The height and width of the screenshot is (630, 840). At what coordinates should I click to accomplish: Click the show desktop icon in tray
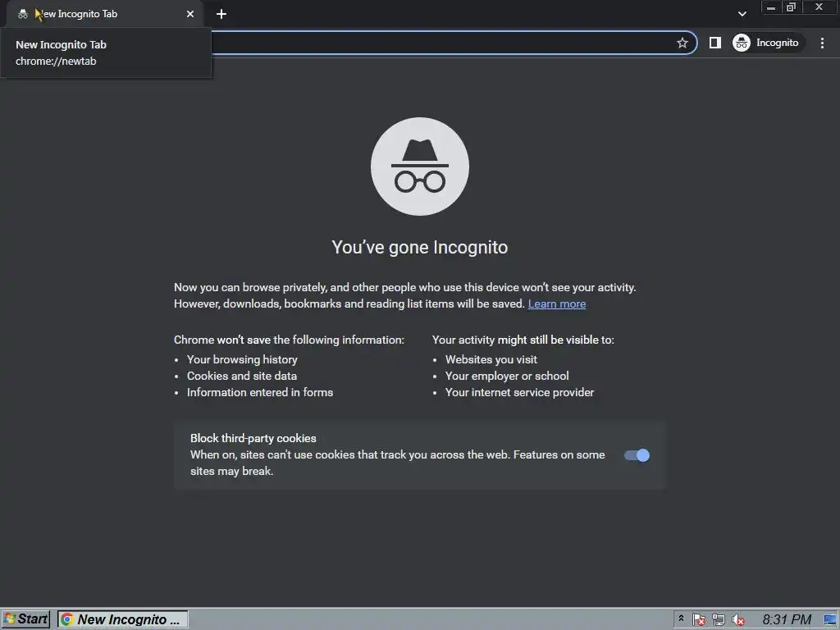coord(831,620)
